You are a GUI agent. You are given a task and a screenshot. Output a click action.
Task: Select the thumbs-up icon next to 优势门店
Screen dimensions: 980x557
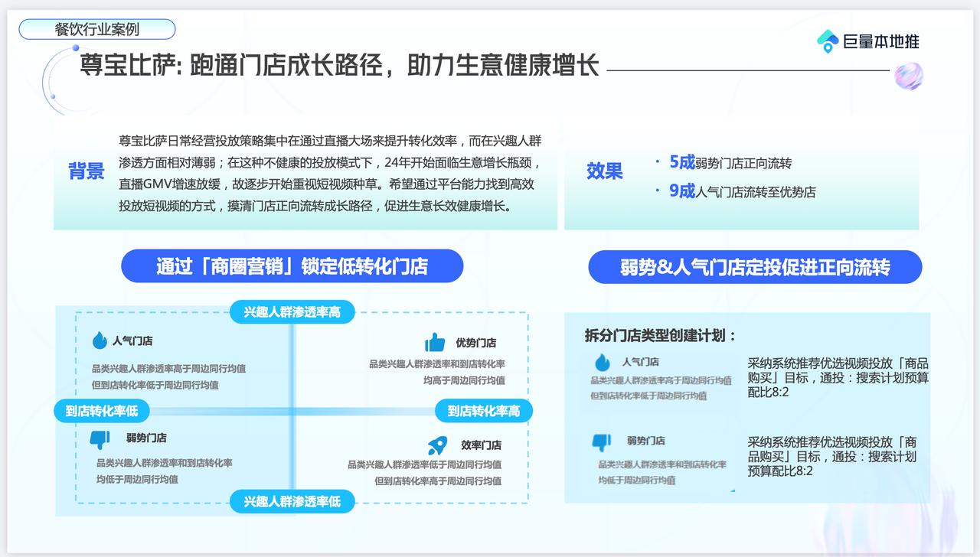[x=435, y=342]
